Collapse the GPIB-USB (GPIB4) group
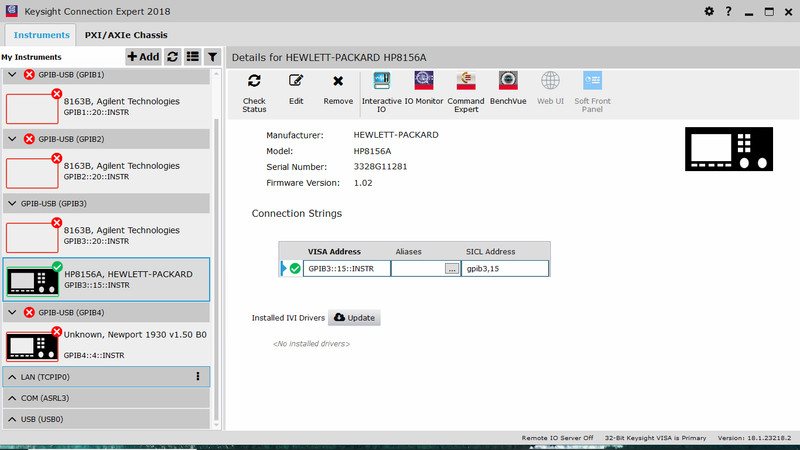The image size is (800, 450). pos(12,312)
